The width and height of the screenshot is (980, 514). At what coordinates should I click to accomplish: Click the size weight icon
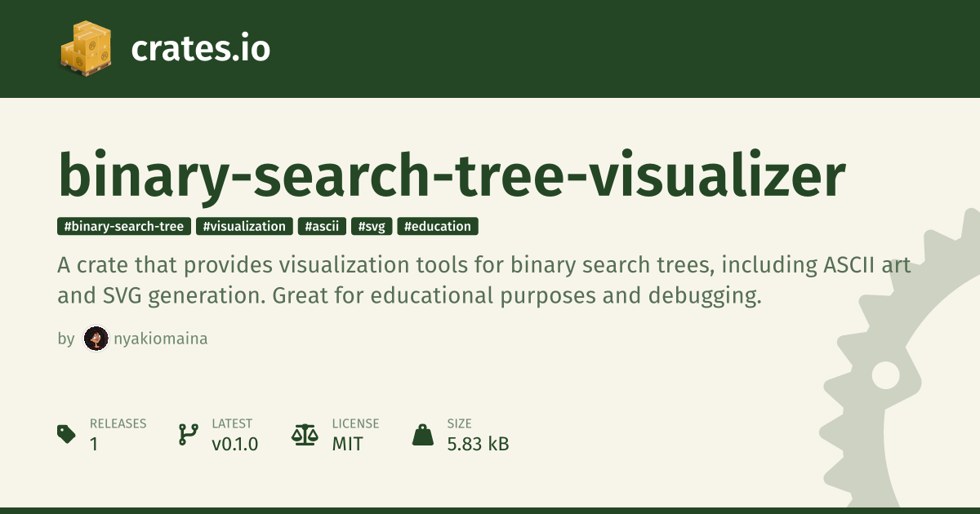coord(423,434)
